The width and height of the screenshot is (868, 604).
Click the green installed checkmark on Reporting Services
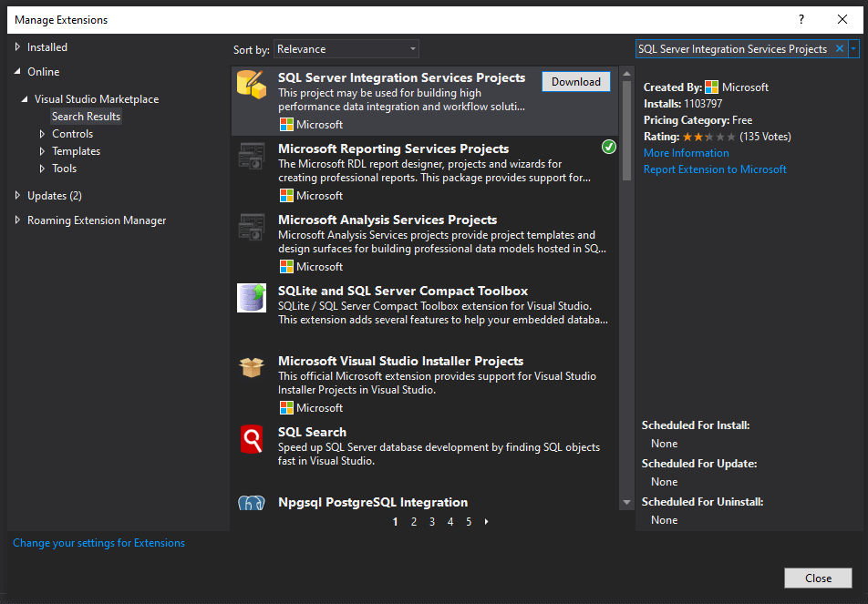tap(608, 146)
